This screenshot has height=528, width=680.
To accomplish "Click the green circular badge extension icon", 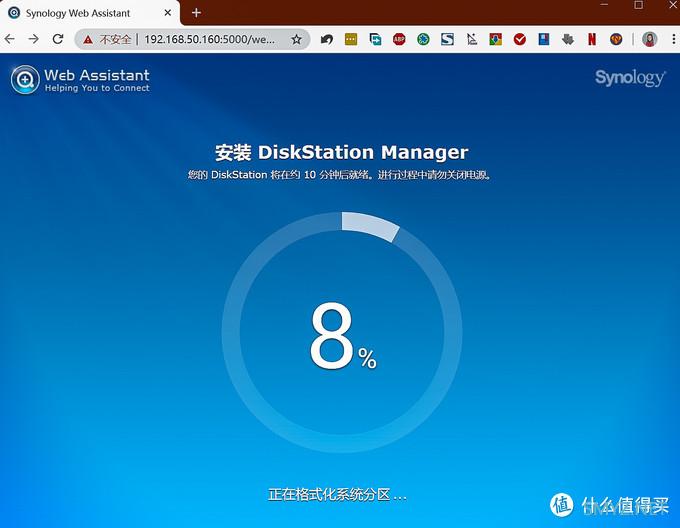I will coord(423,39).
